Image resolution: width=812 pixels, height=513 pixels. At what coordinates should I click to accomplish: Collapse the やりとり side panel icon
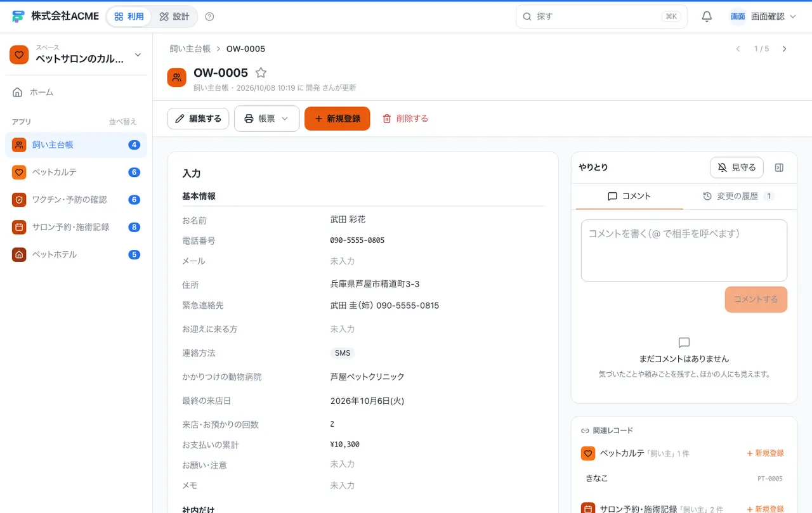click(x=780, y=167)
